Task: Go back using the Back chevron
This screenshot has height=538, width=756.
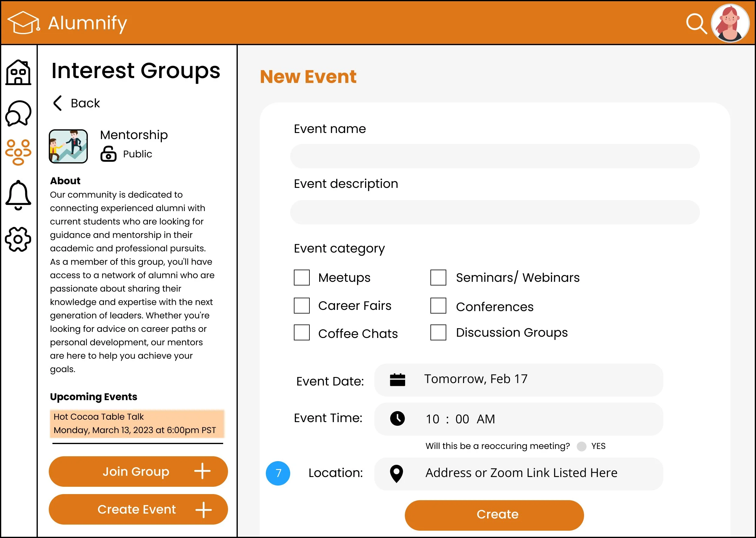Action: [x=58, y=103]
